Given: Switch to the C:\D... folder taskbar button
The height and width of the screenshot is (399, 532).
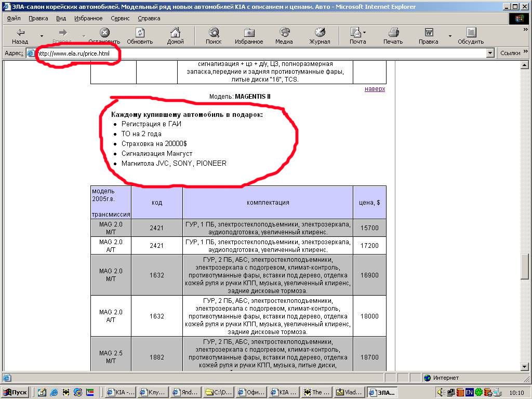Looking at the screenshot, I should click(219, 392).
